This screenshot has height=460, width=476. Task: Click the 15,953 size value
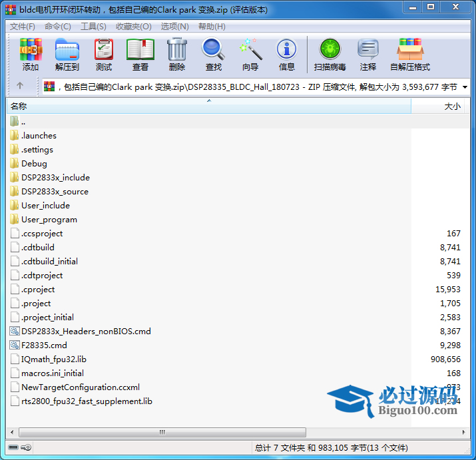448,290
